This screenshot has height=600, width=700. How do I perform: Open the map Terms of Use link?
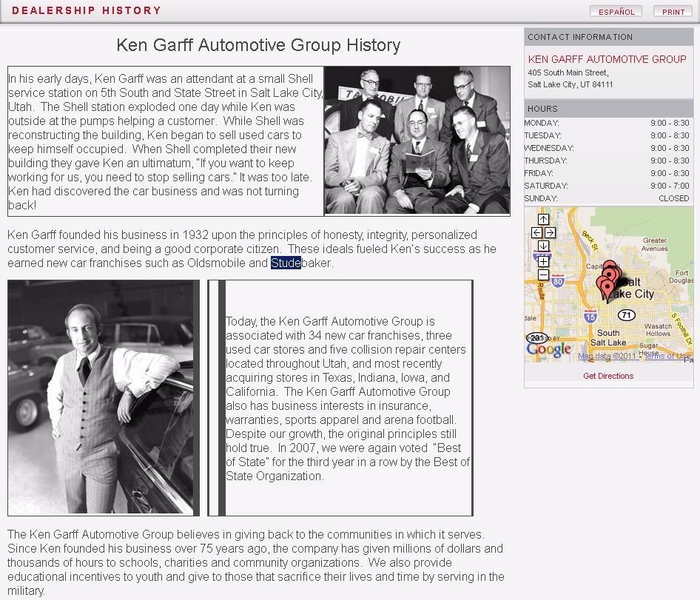tap(667, 357)
